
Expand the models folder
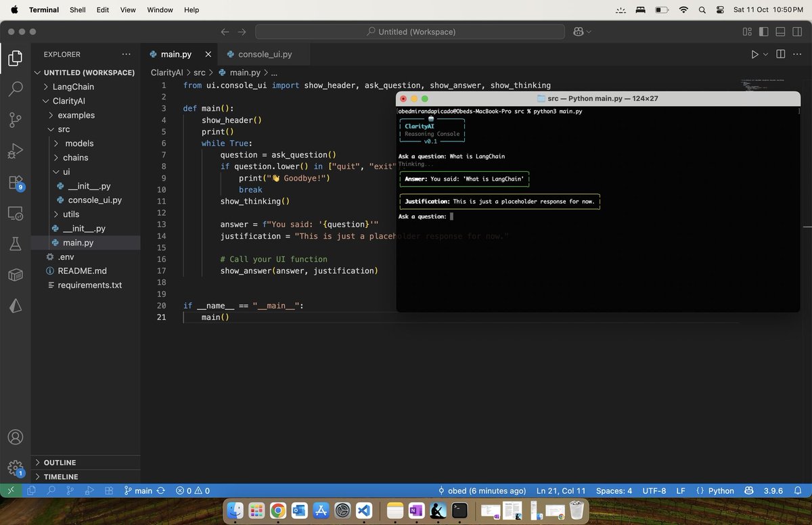[85, 143]
